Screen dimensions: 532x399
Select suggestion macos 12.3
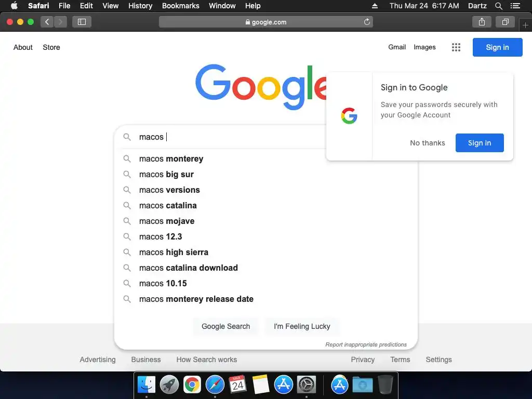click(266, 237)
